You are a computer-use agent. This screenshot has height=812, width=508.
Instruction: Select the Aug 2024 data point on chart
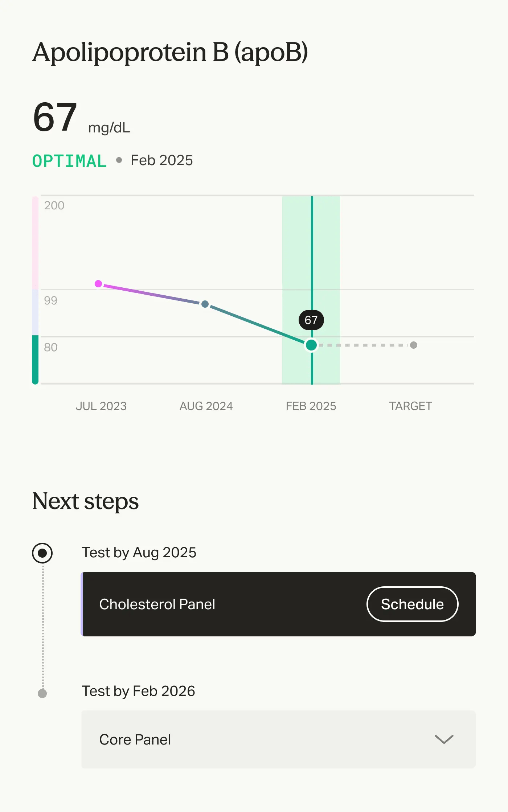(x=205, y=304)
